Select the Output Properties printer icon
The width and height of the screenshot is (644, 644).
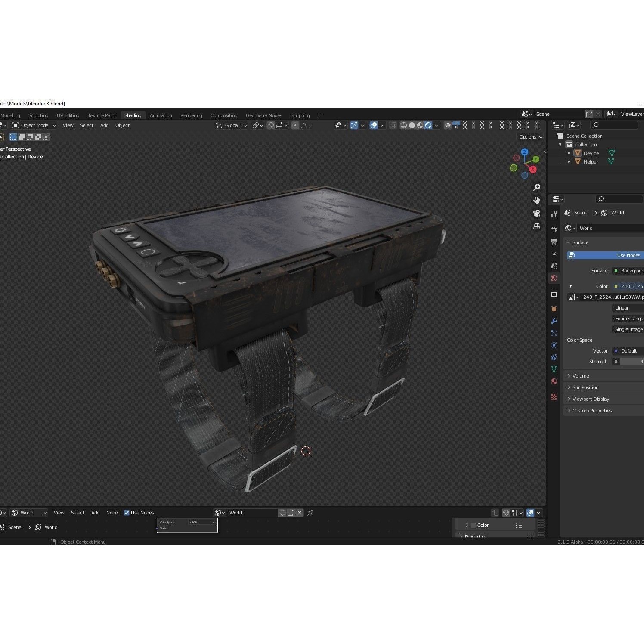(x=554, y=241)
